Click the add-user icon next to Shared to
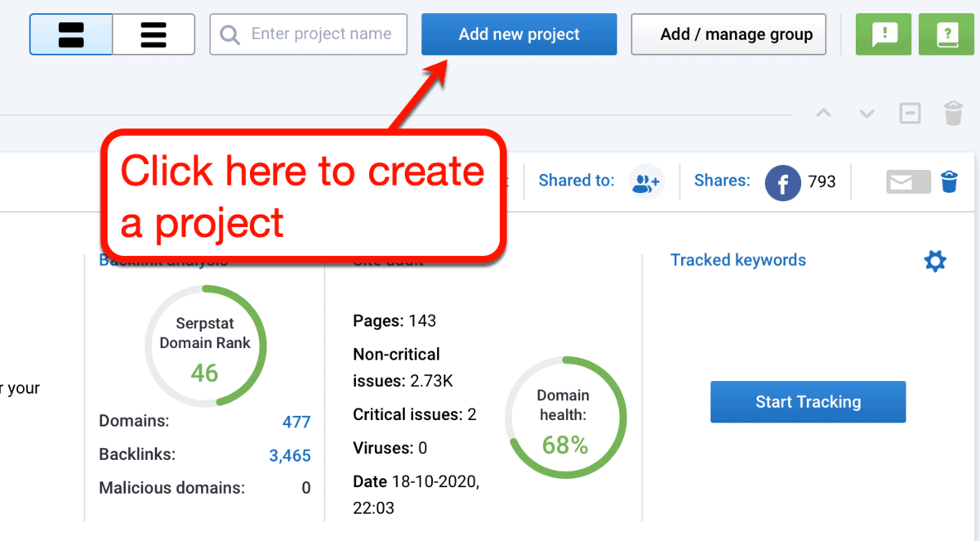 646,181
